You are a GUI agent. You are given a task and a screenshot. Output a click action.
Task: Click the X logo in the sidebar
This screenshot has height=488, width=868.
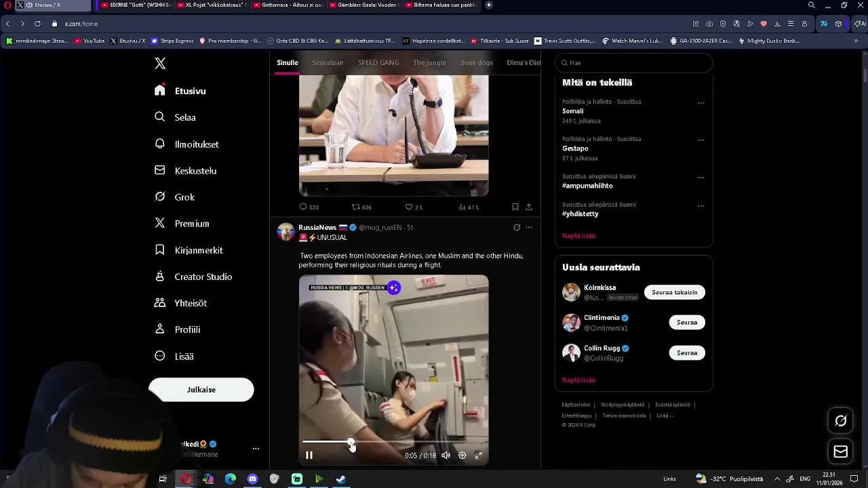(160, 64)
